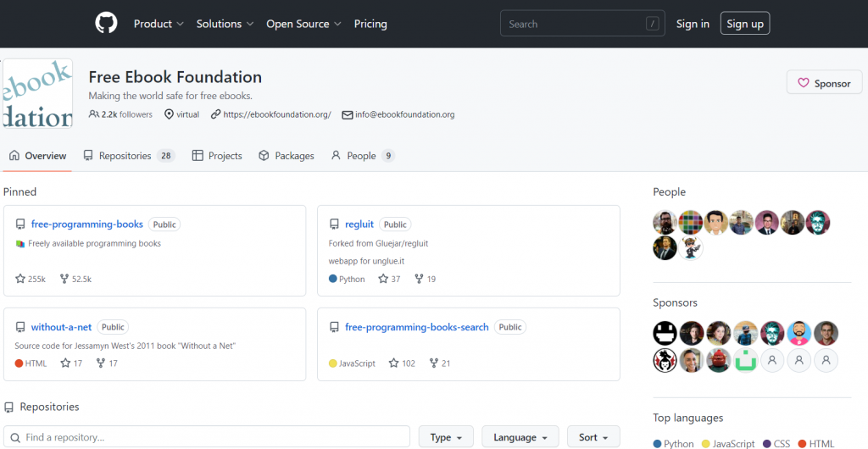Open the Sort dropdown
This screenshot has height=449, width=868.
point(593,437)
